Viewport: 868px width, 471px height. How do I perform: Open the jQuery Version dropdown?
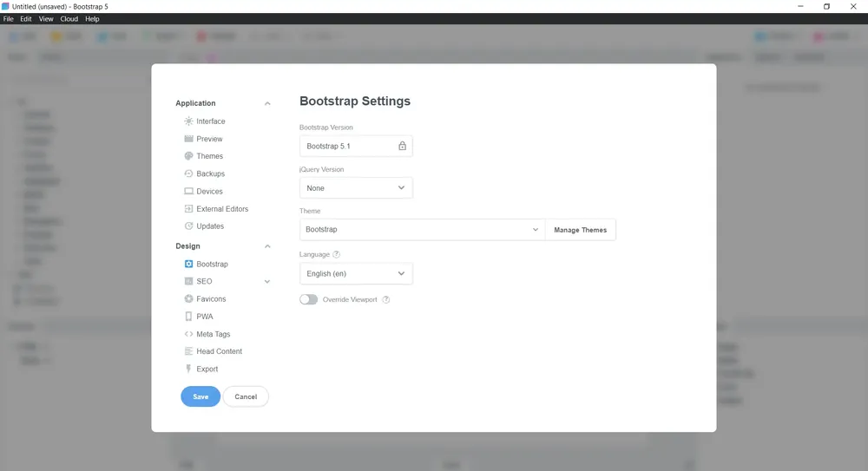(x=356, y=188)
